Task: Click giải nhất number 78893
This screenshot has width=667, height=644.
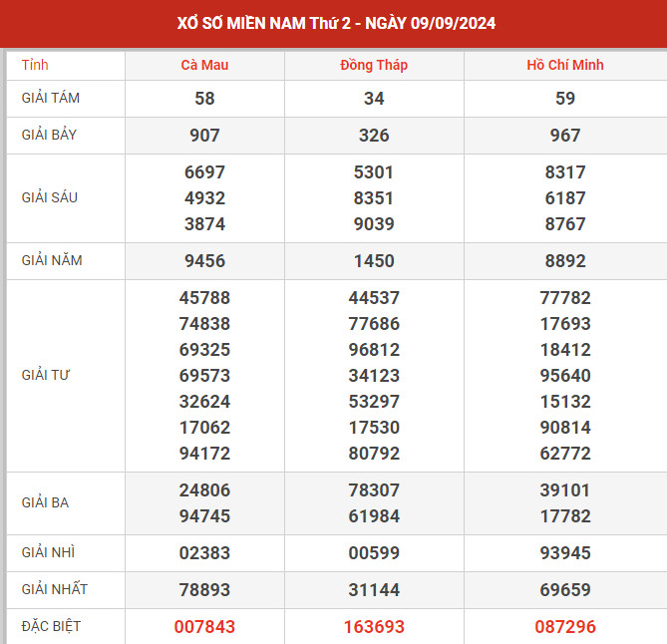Action: (204, 590)
